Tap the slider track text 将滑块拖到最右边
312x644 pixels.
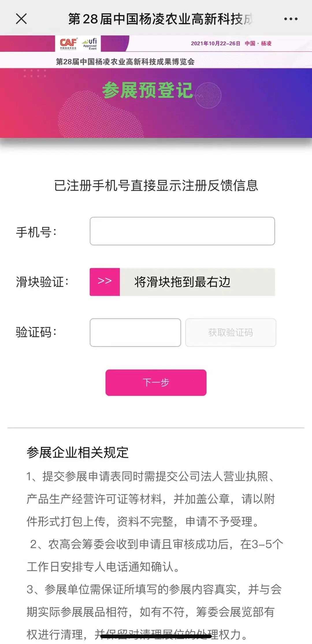182,282
